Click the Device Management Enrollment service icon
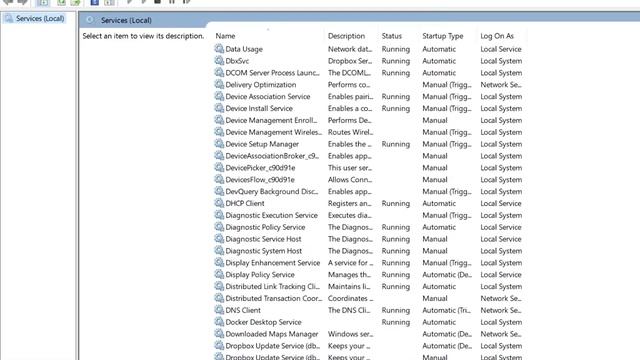This screenshot has width=640, height=360. coord(219,120)
